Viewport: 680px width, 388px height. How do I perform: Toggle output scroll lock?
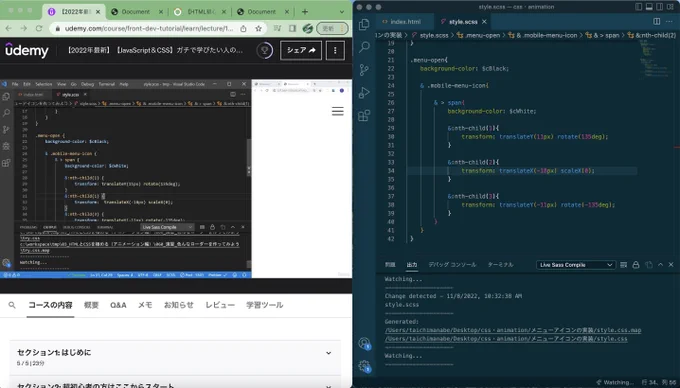(x=636, y=264)
